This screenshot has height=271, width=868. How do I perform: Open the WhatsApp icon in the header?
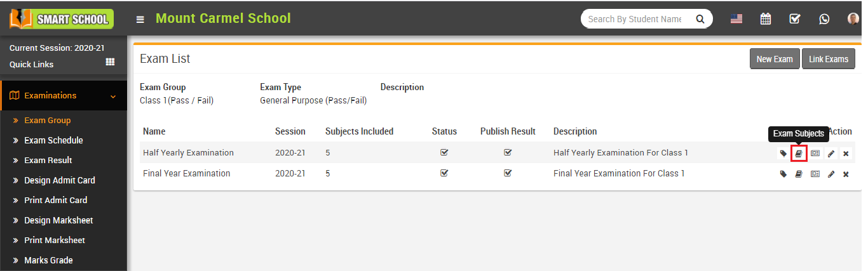click(824, 19)
